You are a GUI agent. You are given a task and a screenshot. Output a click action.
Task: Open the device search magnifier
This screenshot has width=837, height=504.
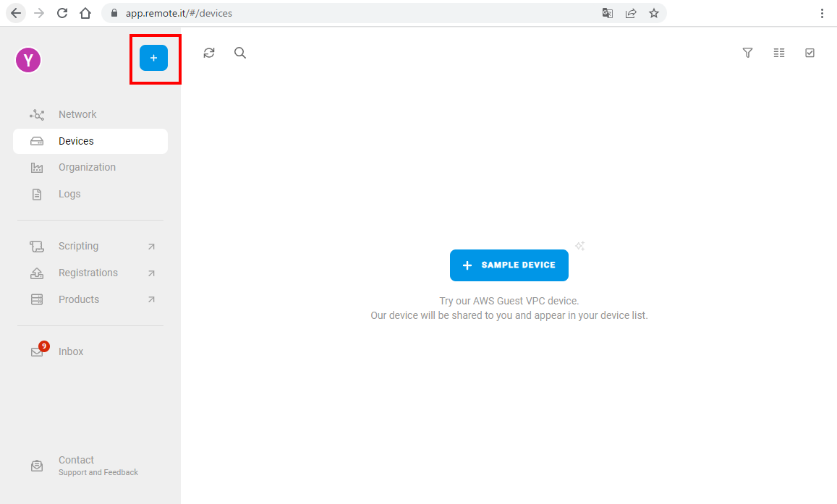click(240, 53)
